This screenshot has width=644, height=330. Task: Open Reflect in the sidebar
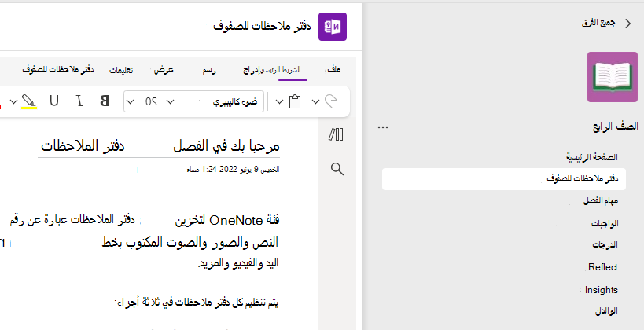tap(602, 267)
